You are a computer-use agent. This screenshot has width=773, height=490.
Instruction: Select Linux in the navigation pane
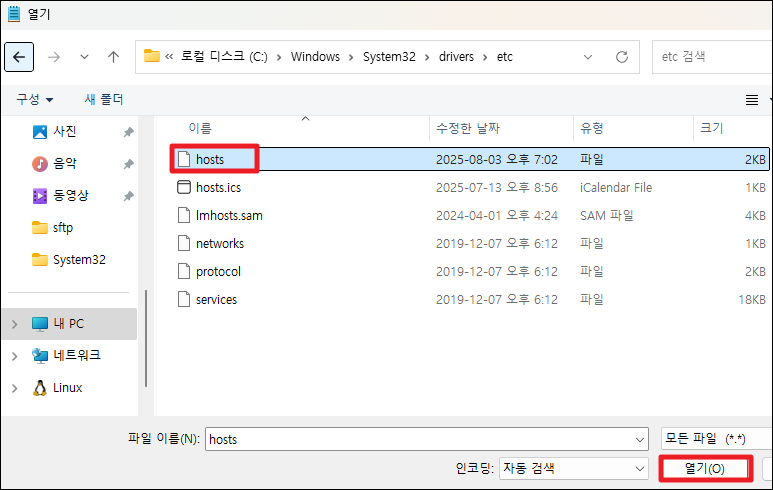[57, 388]
